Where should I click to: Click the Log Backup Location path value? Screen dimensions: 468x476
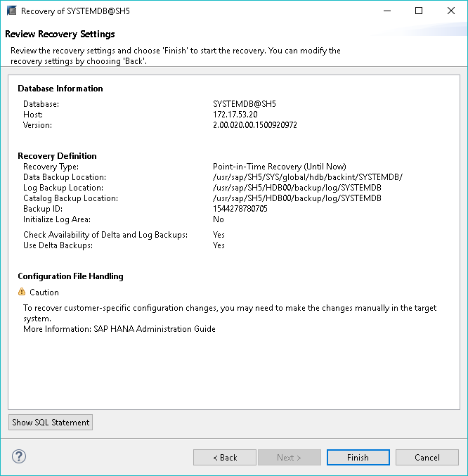[297, 188]
